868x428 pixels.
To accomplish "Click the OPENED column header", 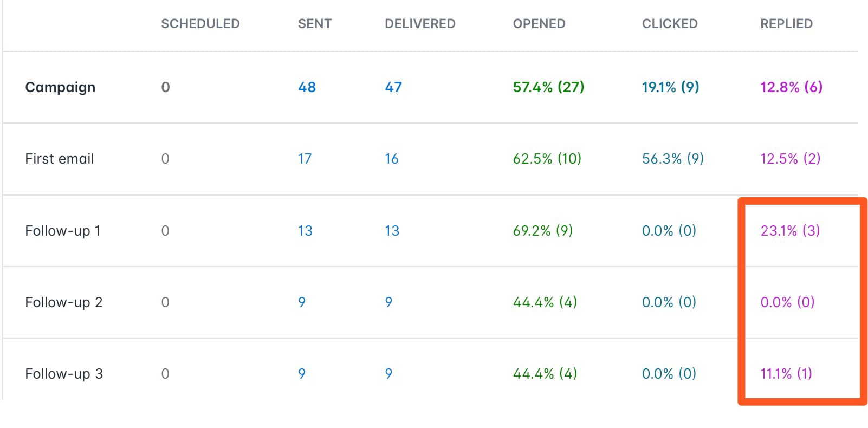I will tap(539, 24).
